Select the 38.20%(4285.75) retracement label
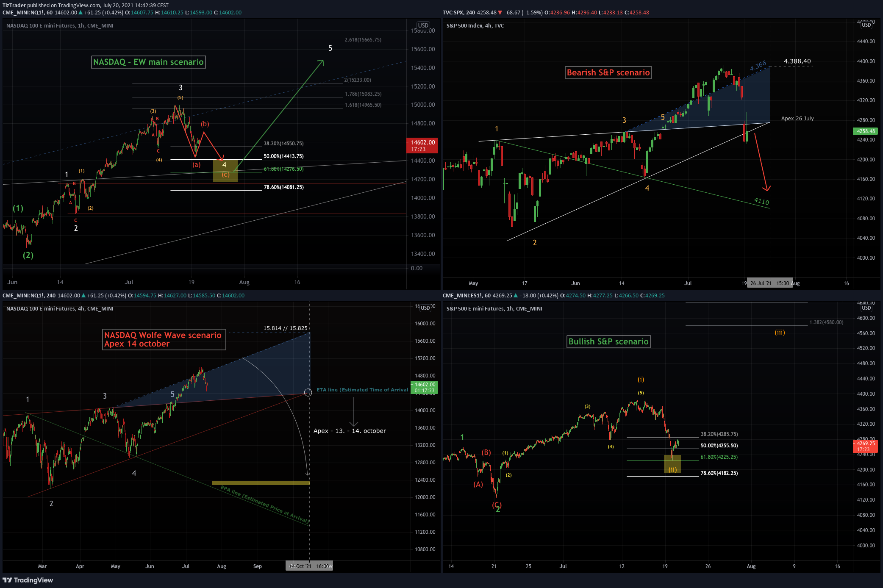Viewport: 883px width, 588px height. coord(719,434)
